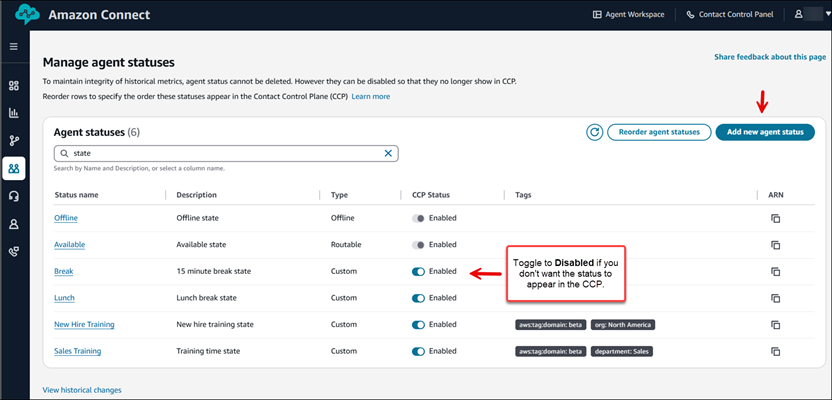Image resolution: width=832 pixels, height=400 pixels.
Task: Toggle the Lunch status CCP switch
Action: pos(418,298)
